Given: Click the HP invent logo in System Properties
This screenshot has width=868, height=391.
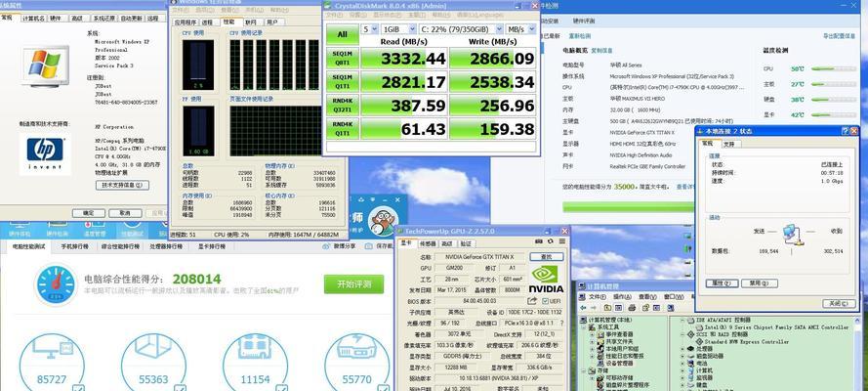Looking at the screenshot, I should coord(45,154).
